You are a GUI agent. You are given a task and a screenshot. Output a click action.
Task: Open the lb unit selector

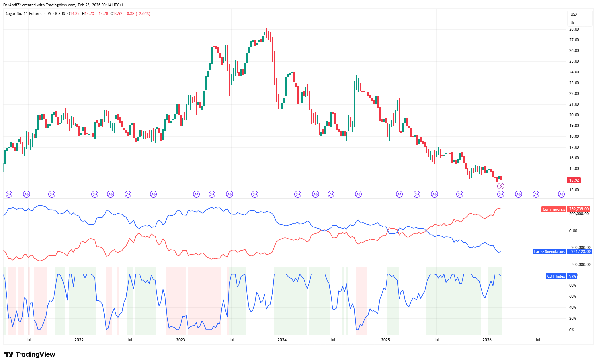point(572,23)
